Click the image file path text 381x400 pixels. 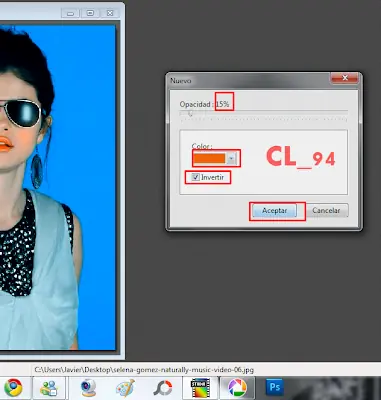click(x=144, y=370)
